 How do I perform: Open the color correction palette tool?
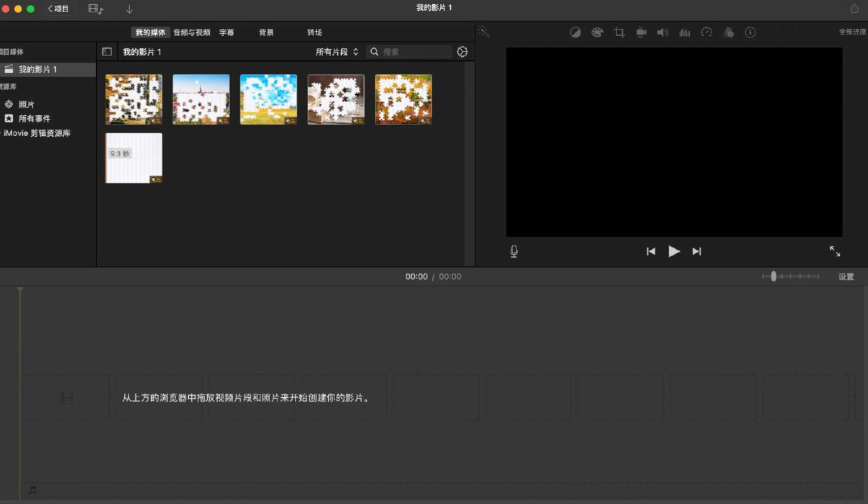597,32
